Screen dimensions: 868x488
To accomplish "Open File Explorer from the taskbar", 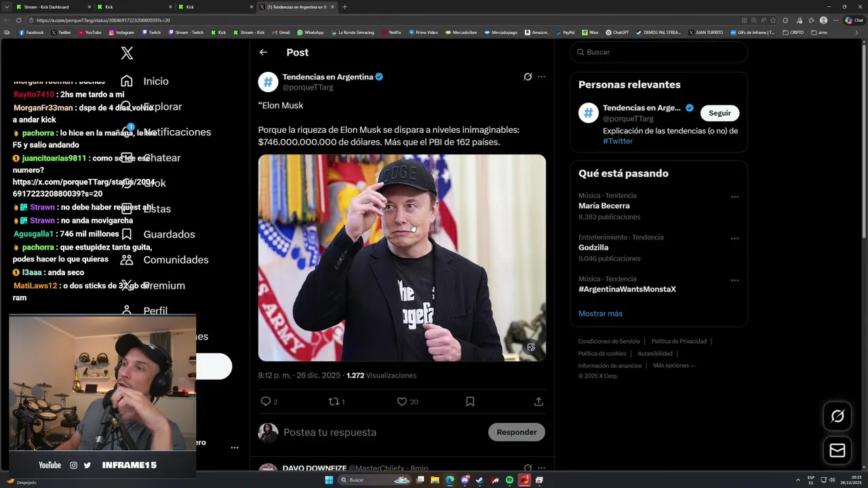I will [435, 480].
